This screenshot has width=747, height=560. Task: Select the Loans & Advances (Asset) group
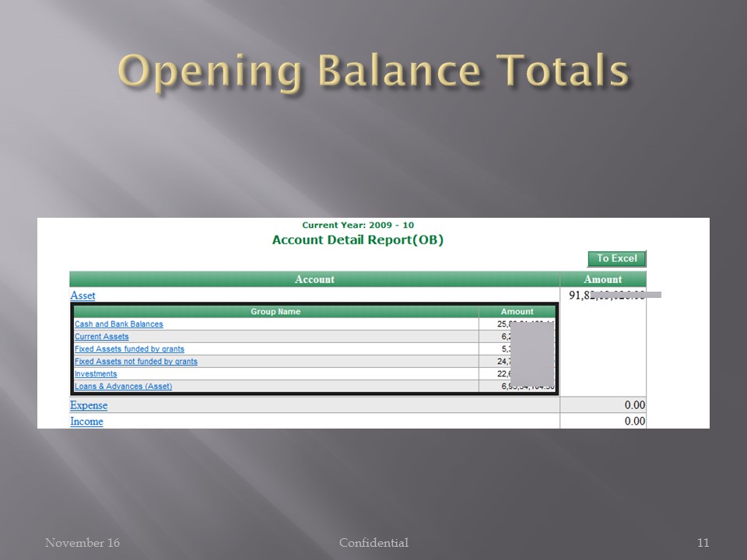point(123,386)
